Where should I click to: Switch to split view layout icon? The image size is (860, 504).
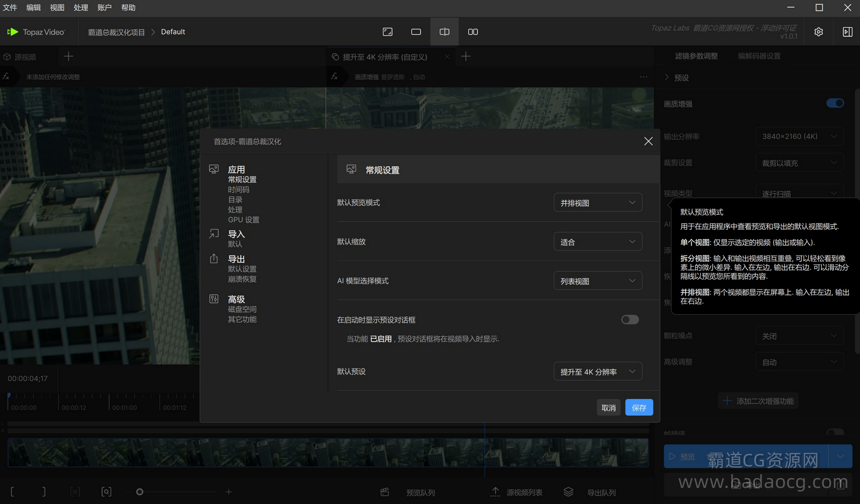pyautogui.click(x=444, y=32)
